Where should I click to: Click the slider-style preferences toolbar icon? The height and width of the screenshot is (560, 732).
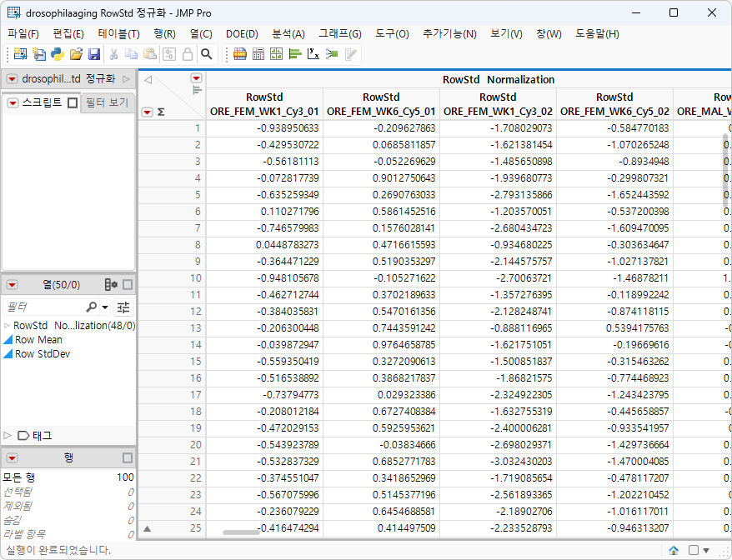[169, 54]
